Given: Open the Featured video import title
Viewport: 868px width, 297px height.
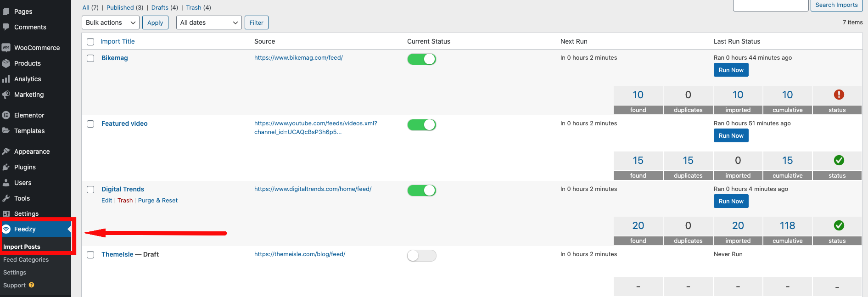Looking at the screenshot, I should 124,123.
